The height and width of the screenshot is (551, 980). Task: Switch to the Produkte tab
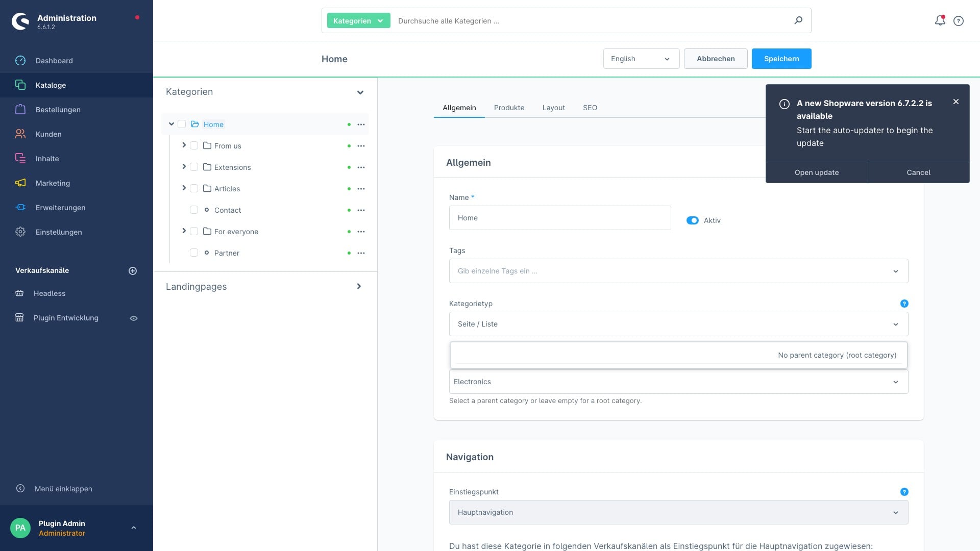click(x=509, y=108)
